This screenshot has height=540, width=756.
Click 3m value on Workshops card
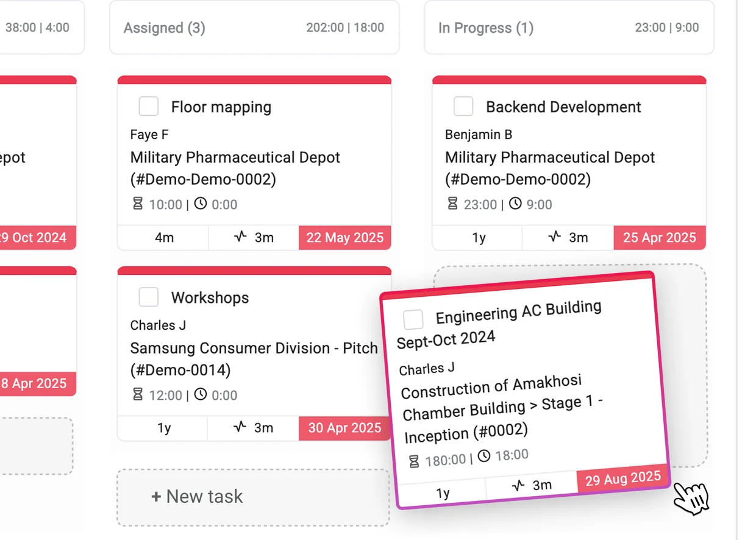coord(264,428)
